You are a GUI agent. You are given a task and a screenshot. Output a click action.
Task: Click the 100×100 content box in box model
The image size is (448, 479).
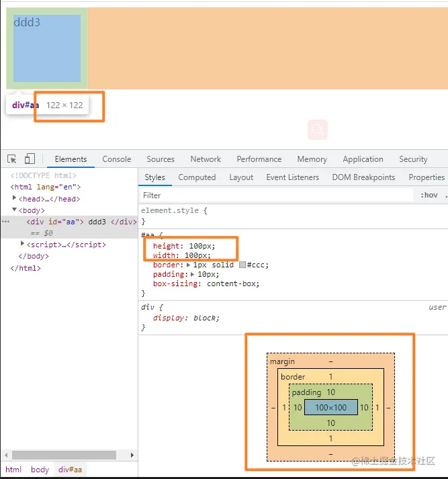click(331, 407)
